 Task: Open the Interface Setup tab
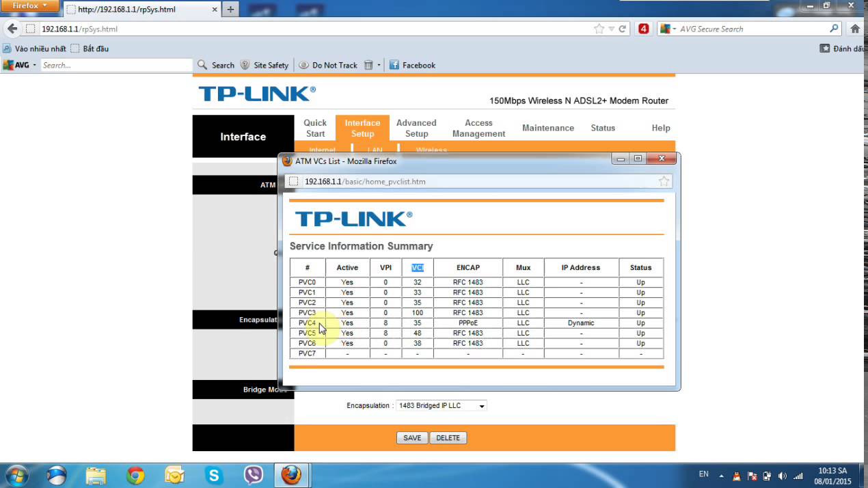pos(362,128)
